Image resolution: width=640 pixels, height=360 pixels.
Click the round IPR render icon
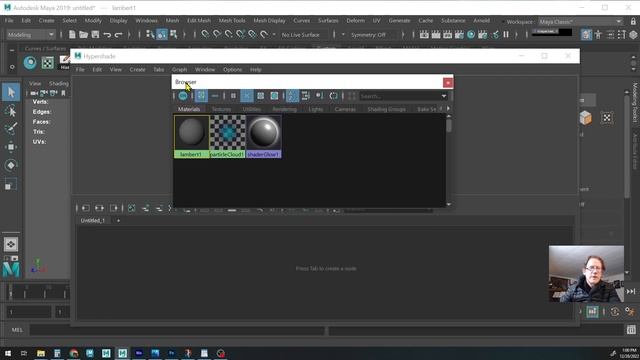point(471,35)
